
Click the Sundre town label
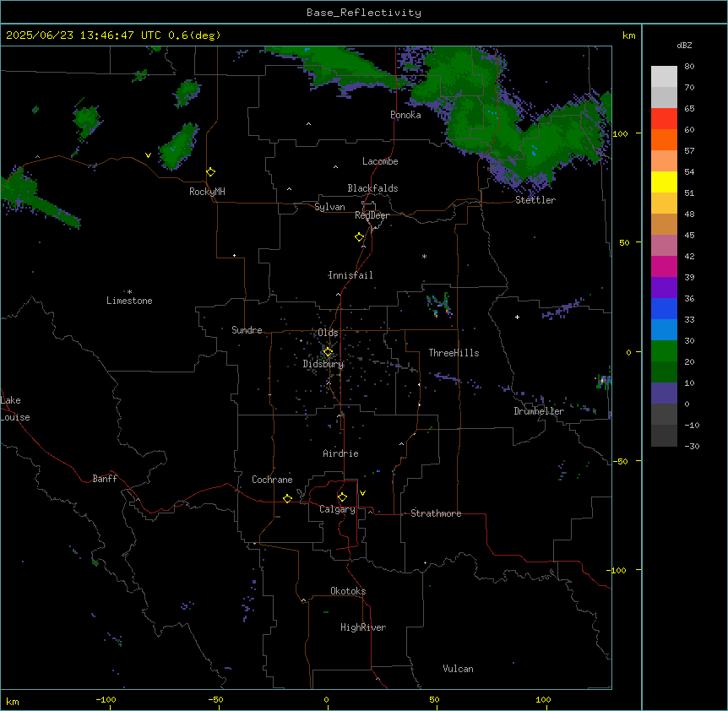click(247, 330)
